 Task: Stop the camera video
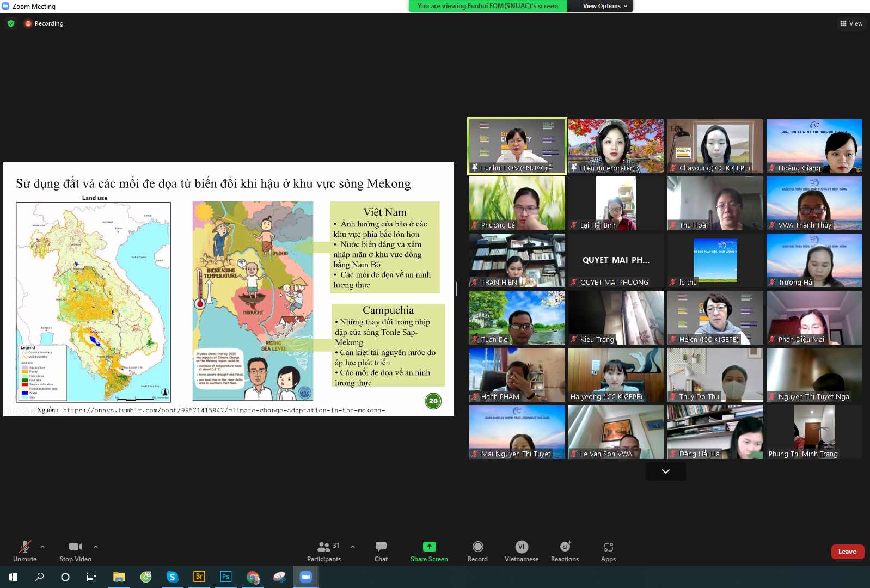click(75, 551)
